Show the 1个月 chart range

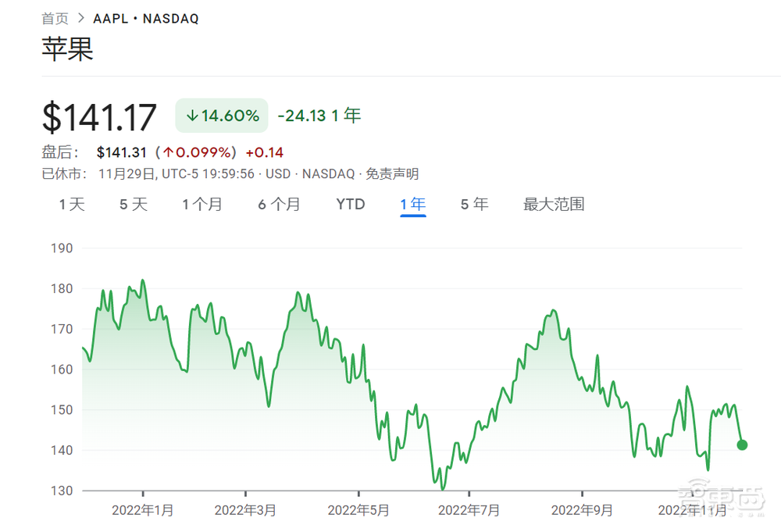(202, 205)
